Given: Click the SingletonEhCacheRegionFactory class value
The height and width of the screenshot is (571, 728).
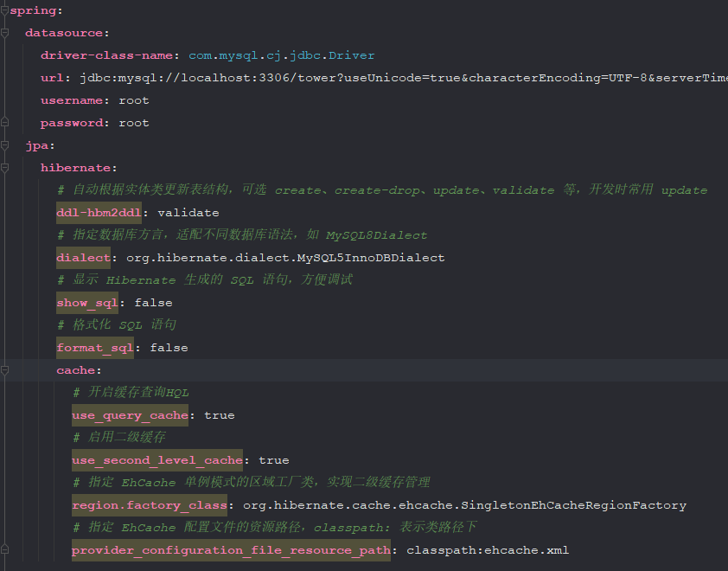Looking at the screenshot, I should tap(464, 505).
